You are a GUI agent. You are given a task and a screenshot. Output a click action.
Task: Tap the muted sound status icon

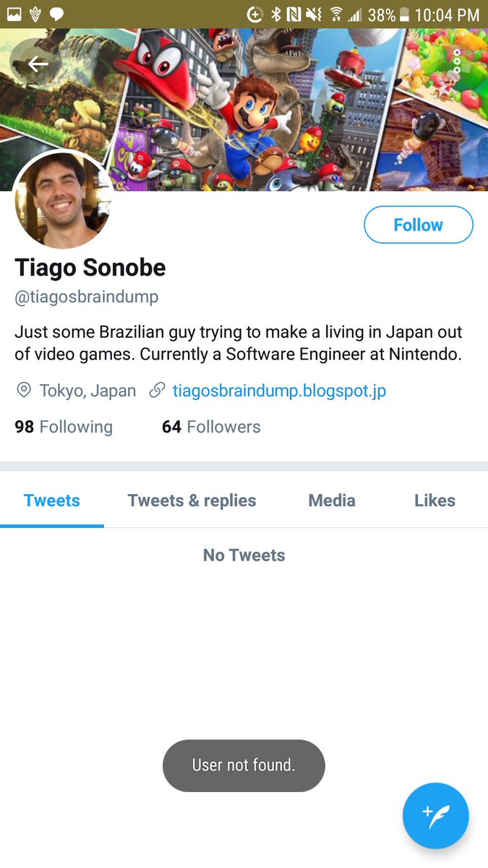tap(314, 14)
